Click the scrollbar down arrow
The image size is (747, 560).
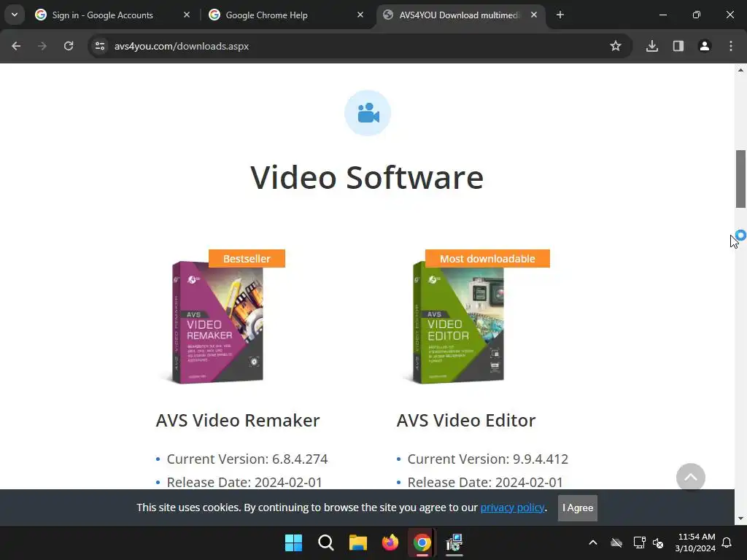click(x=741, y=518)
